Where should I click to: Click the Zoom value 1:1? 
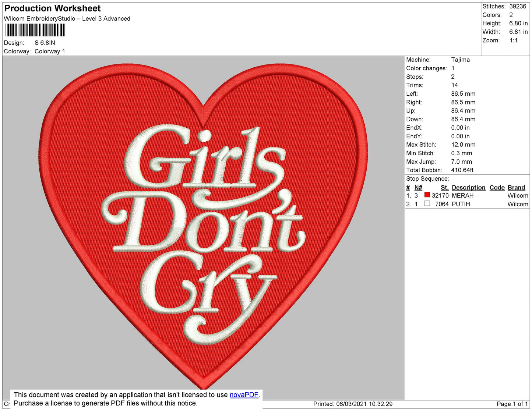click(514, 40)
